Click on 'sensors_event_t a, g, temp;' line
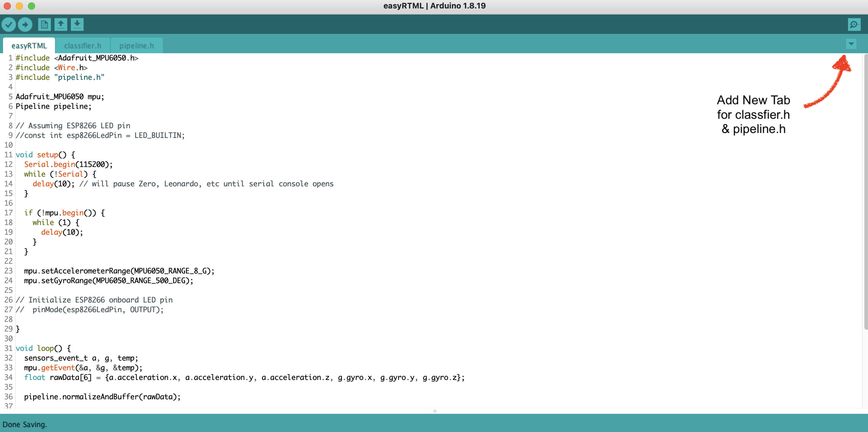The height and width of the screenshot is (432, 868). click(x=81, y=358)
